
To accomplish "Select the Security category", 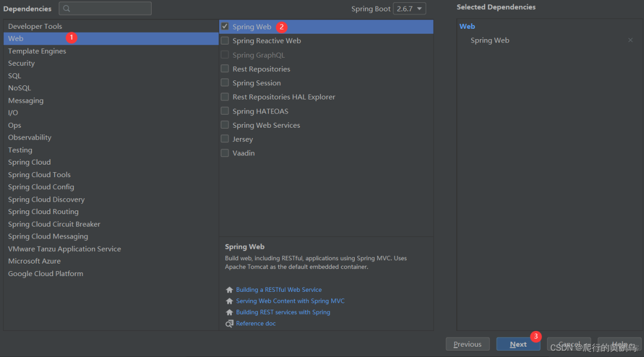I will pyautogui.click(x=21, y=64).
